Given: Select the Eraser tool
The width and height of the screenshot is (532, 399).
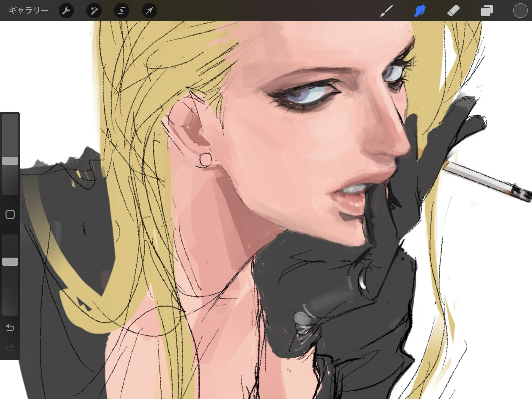Looking at the screenshot, I should 453,11.
